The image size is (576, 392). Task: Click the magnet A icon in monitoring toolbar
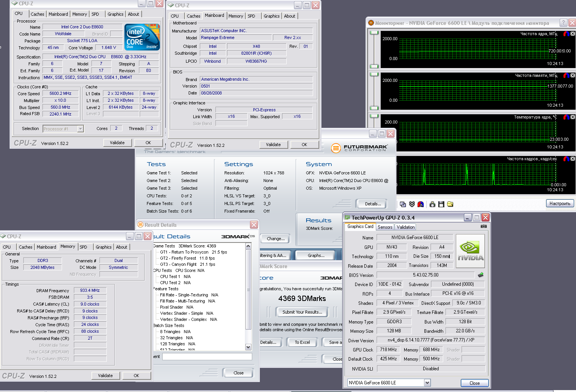[421, 204]
